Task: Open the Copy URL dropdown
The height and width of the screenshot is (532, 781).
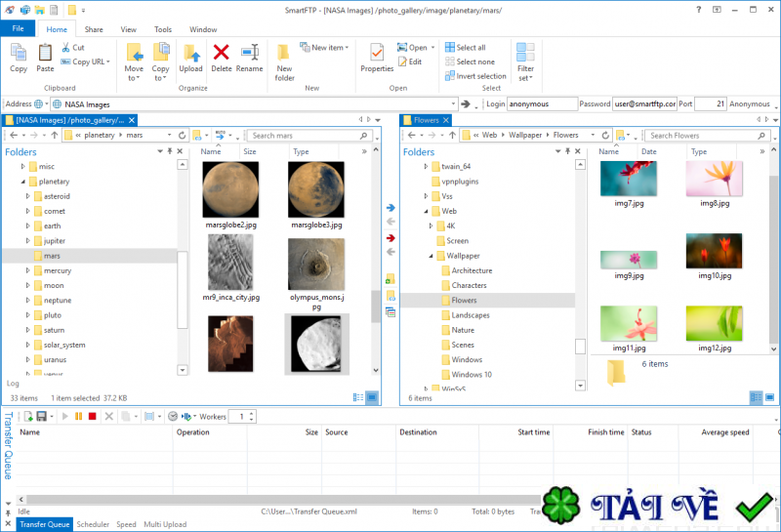Action: click(107, 61)
